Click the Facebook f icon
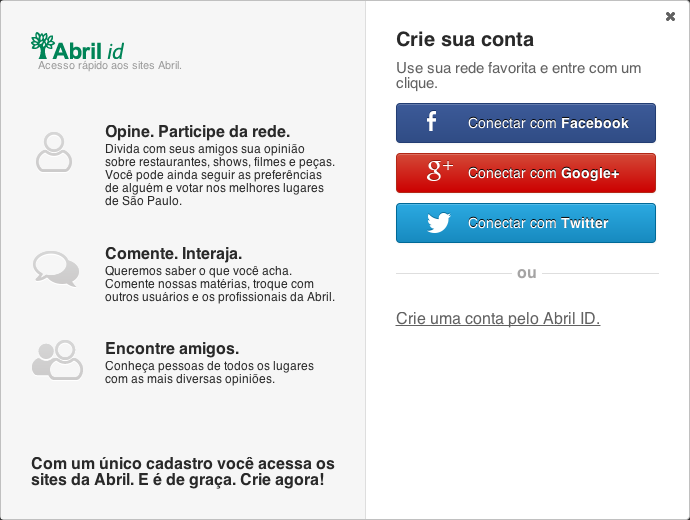This screenshot has height=520, width=690. coord(432,121)
